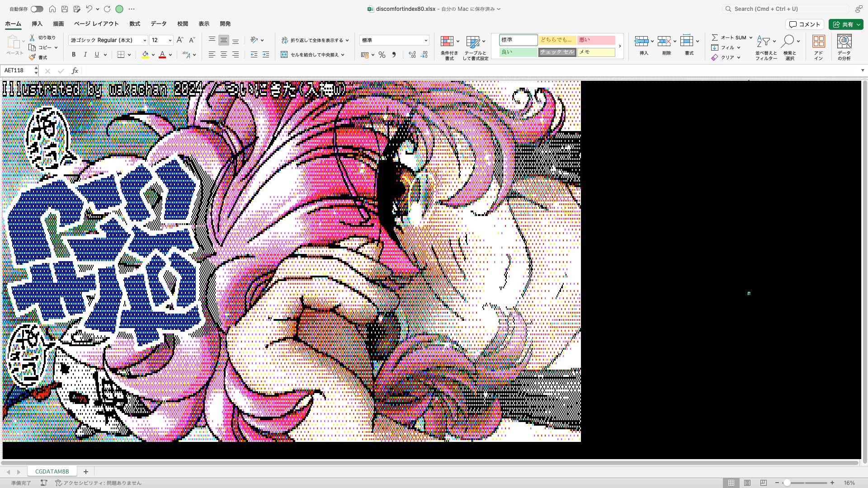Image resolution: width=868 pixels, height=488 pixels.
Task: Click the コメント button
Action: tap(805, 24)
